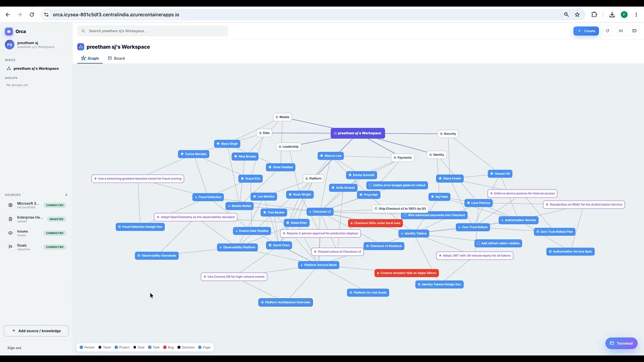Toggle the panel layout icon at the top right

coord(634,31)
